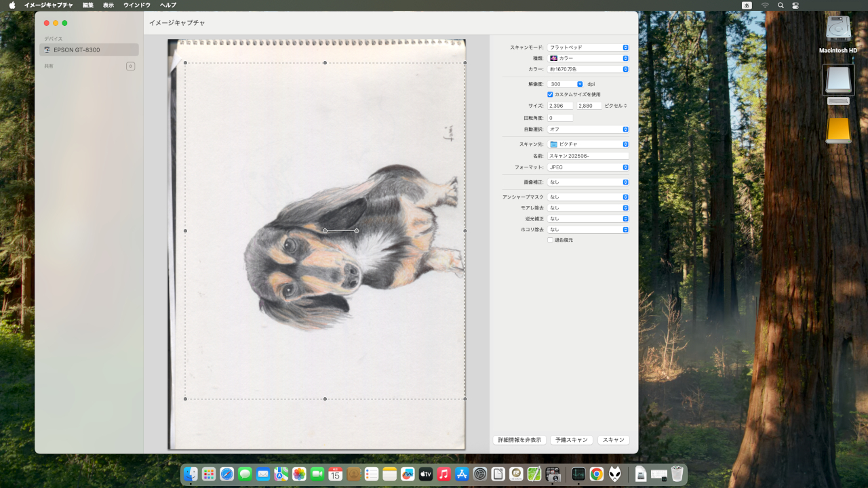Open System Settings from the Dock
Screen dimensions: 868x488
point(480,474)
